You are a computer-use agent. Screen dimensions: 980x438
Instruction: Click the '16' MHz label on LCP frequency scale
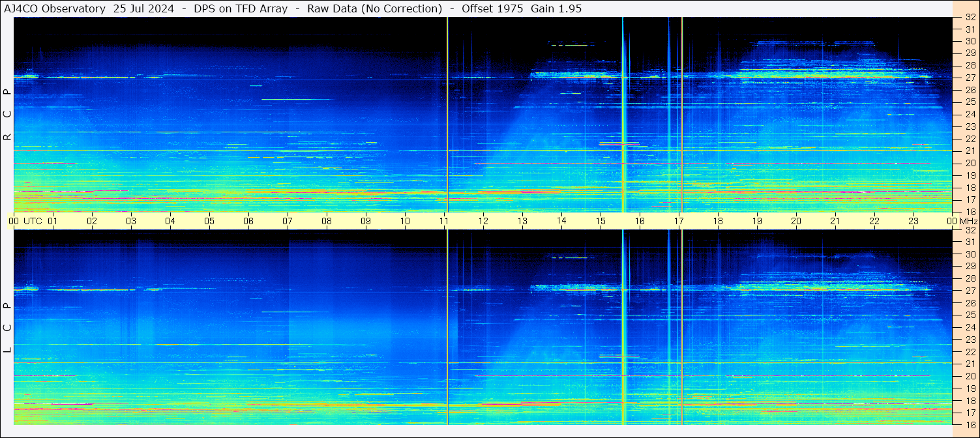[970, 424]
